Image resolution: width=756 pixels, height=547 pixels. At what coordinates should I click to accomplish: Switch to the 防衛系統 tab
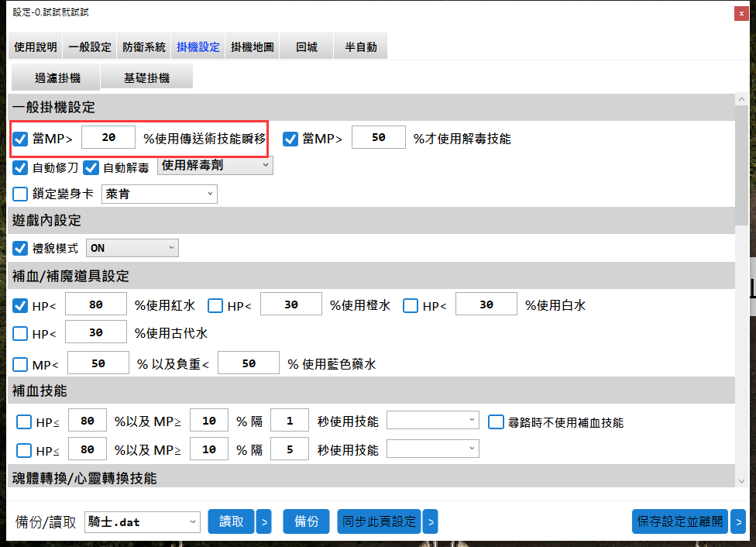[x=144, y=47]
